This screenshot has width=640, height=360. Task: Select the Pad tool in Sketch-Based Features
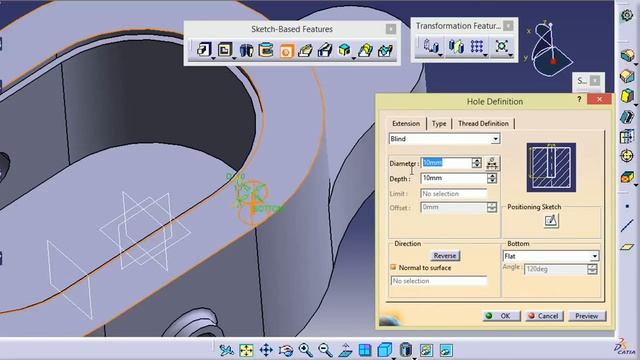[x=203, y=50]
